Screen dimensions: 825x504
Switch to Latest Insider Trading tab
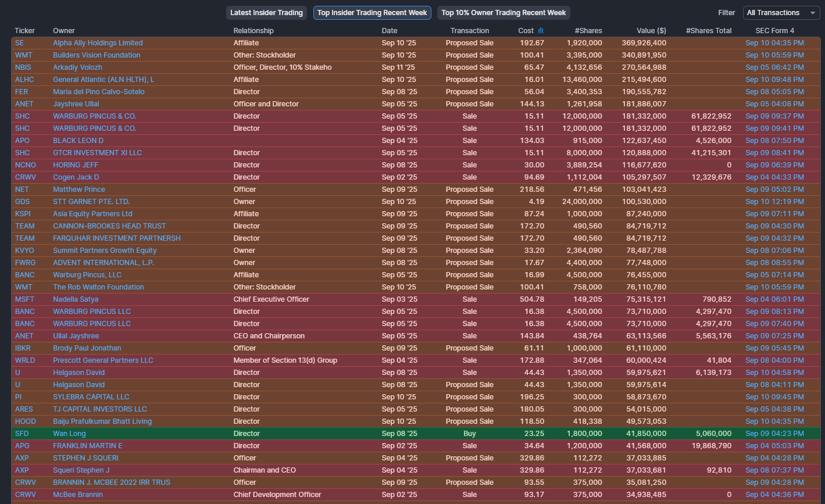[266, 13]
